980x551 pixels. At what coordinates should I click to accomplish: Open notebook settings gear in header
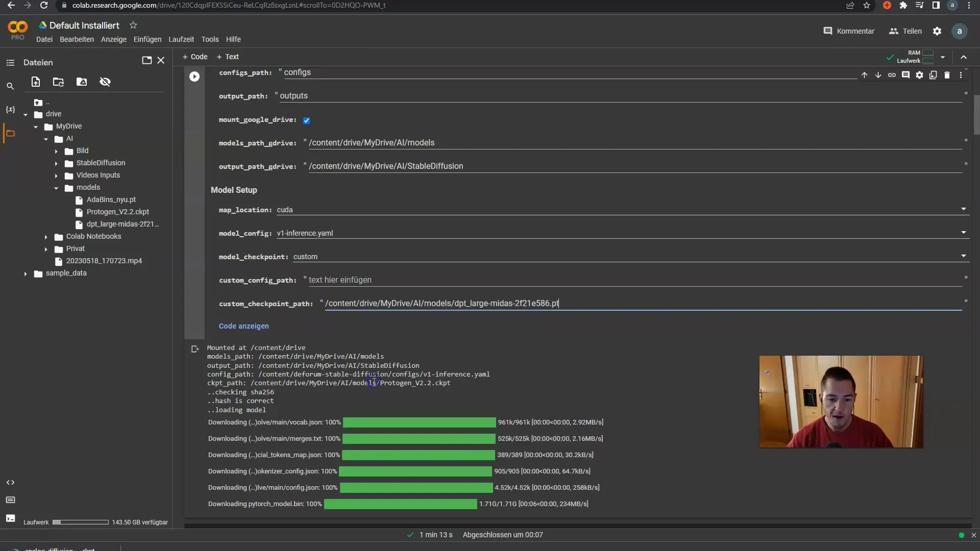tap(937, 31)
